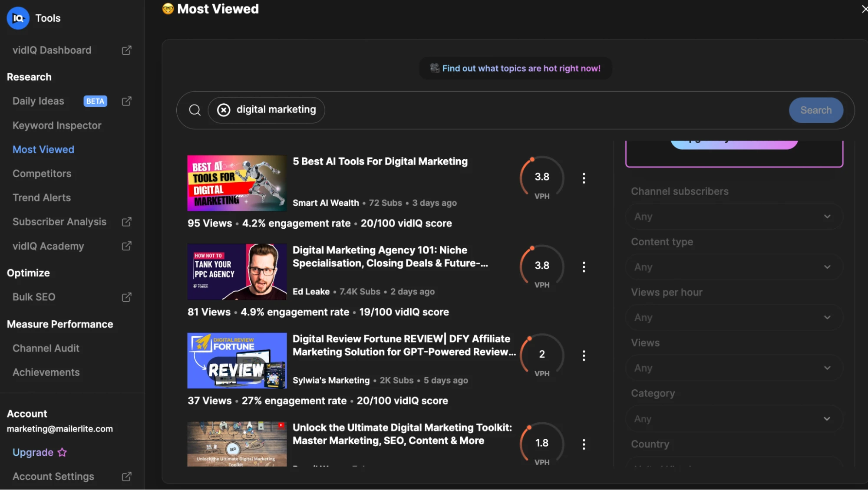Image resolution: width=868 pixels, height=490 pixels.
Task: Click the vidIQ Dashboard icon
Action: (127, 50)
